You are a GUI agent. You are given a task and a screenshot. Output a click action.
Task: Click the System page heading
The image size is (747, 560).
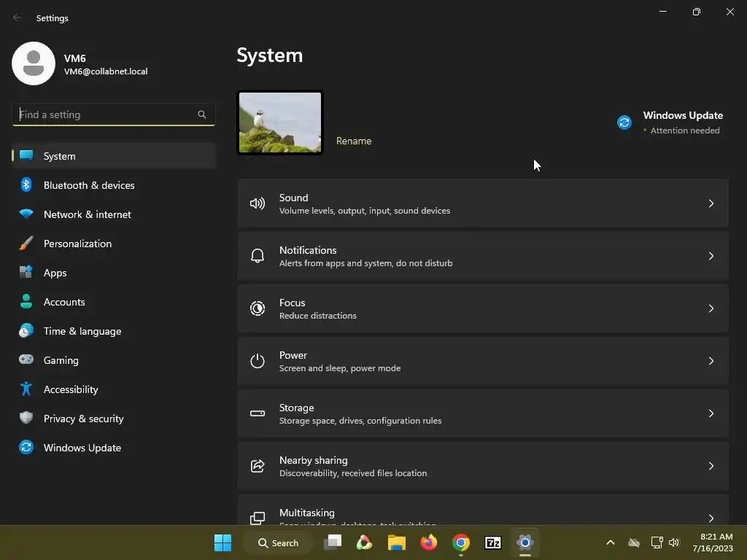point(270,55)
